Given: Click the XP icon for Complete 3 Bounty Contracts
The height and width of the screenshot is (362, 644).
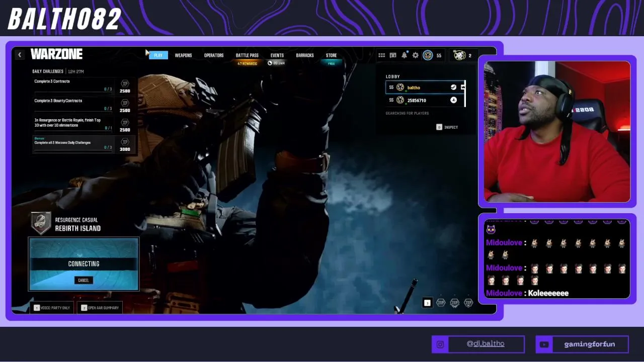Looking at the screenshot, I should [125, 103].
